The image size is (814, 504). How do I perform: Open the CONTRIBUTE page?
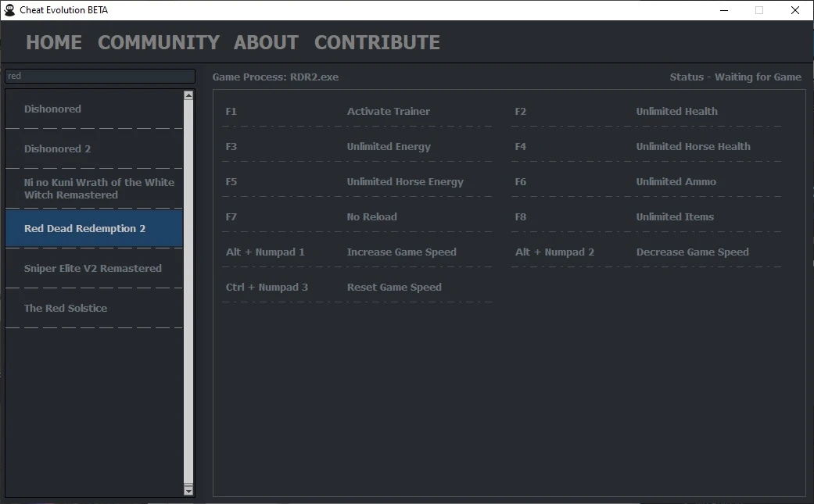[378, 42]
